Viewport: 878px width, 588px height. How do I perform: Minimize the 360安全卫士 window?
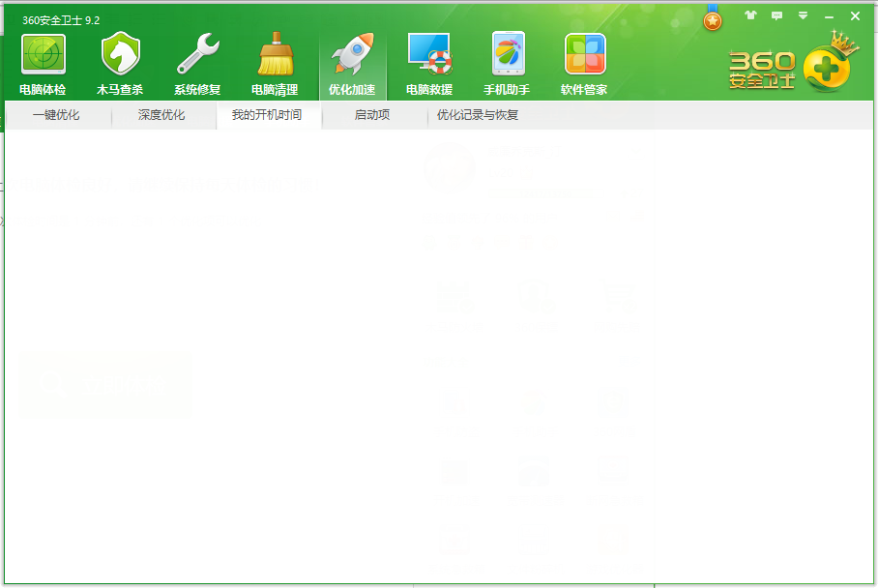pyautogui.click(x=830, y=16)
